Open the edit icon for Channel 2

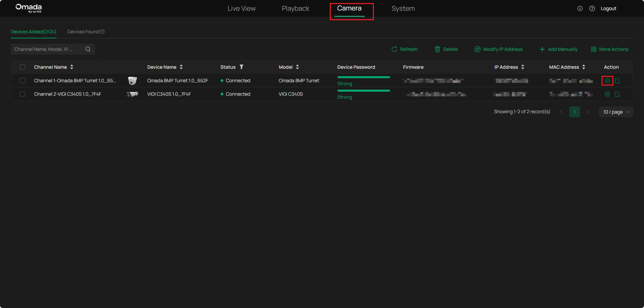(617, 94)
